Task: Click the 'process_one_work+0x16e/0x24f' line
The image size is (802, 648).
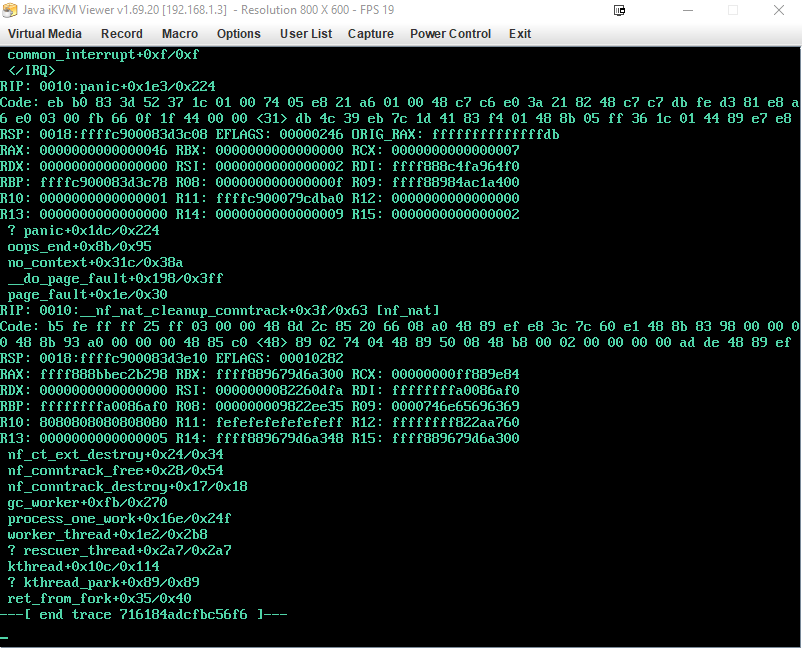Action: tap(119, 519)
